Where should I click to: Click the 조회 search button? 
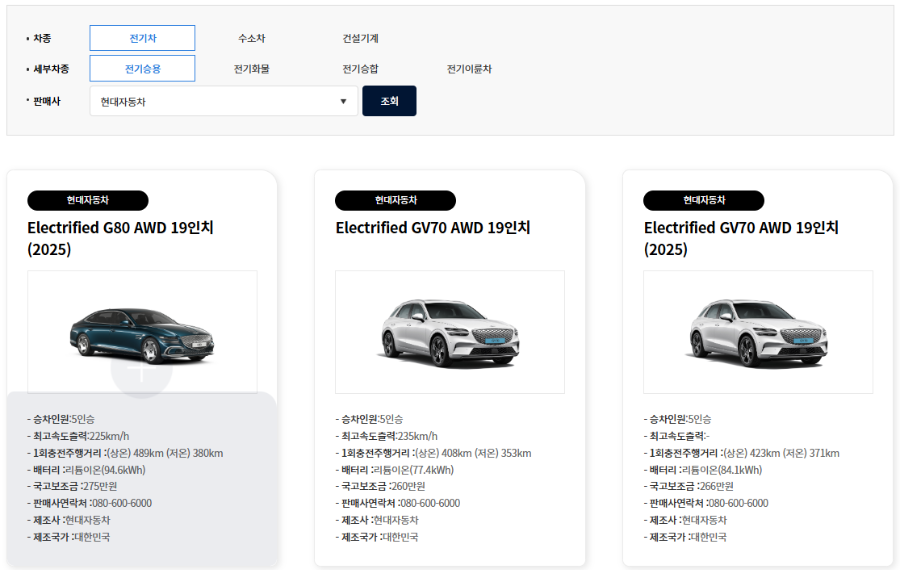point(389,101)
